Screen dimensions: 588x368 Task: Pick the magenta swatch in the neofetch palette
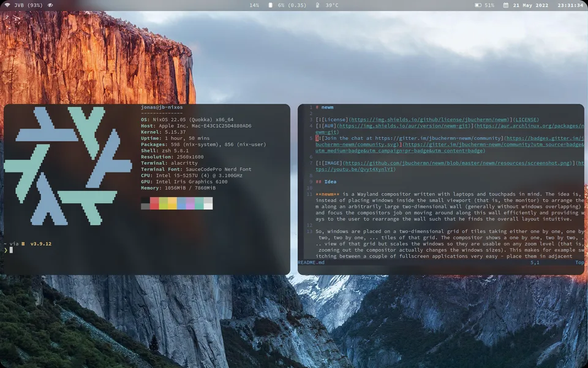190,203
